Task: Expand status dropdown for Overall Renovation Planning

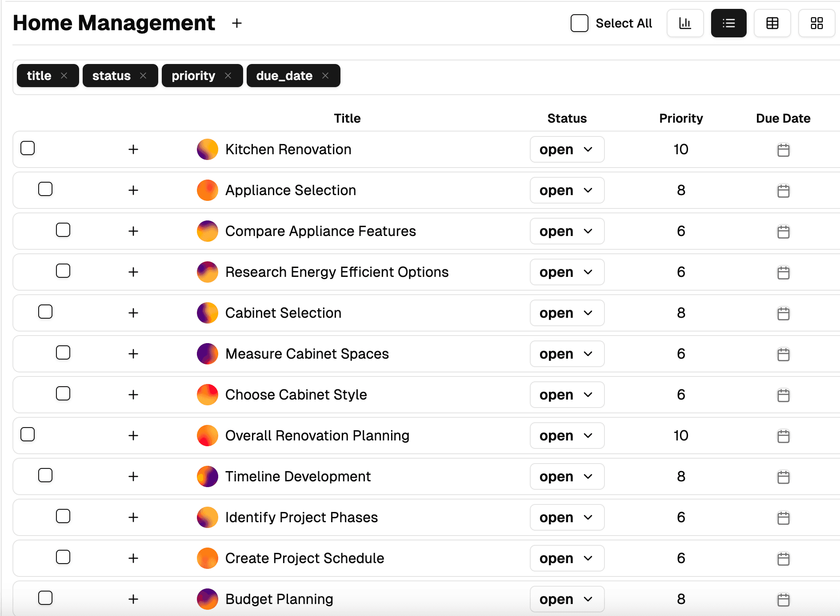Action: point(567,436)
